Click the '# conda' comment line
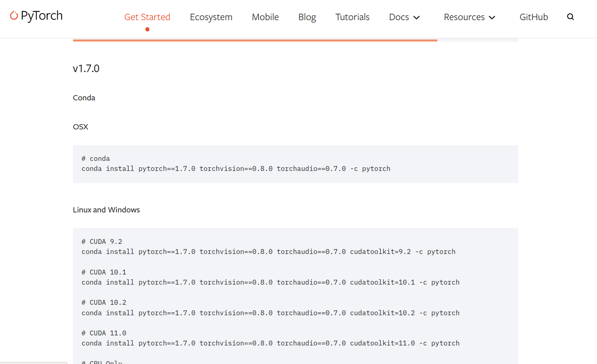597x364 pixels. [96, 158]
